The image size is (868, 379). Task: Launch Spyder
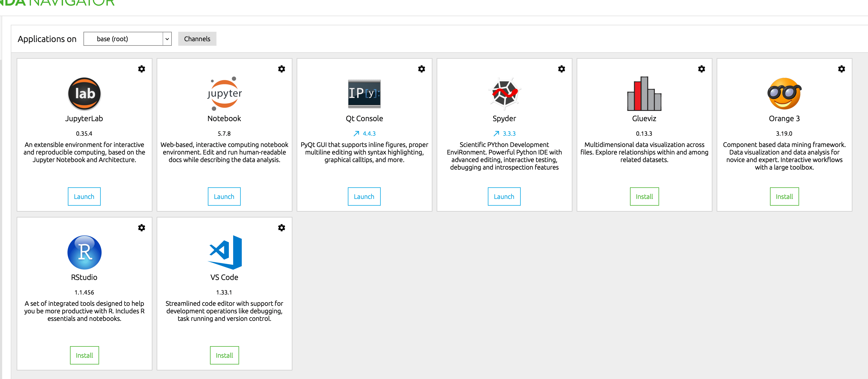pos(504,196)
